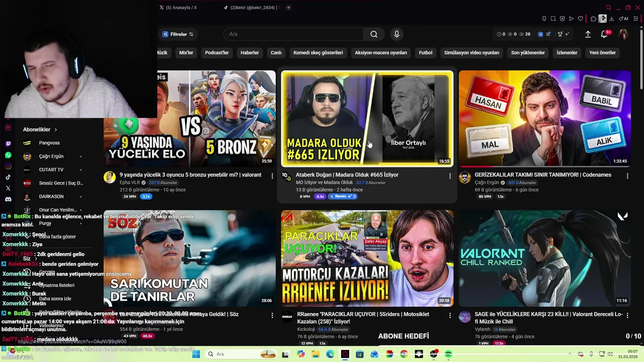Click the YouTube search field 'Ara'
The image size is (644, 362).
pos(293,34)
